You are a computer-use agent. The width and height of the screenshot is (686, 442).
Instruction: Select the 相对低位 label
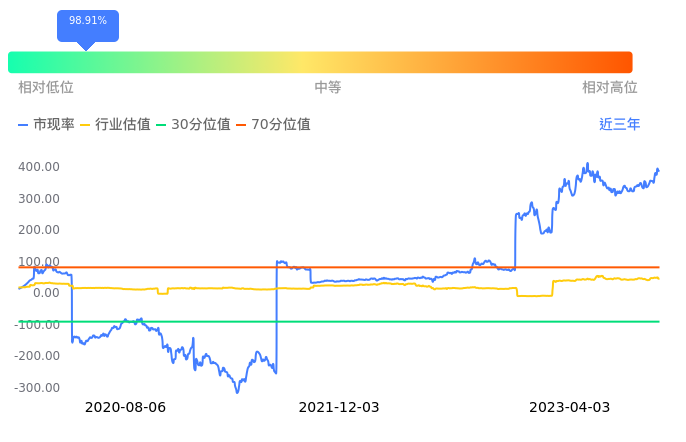coord(46,88)
